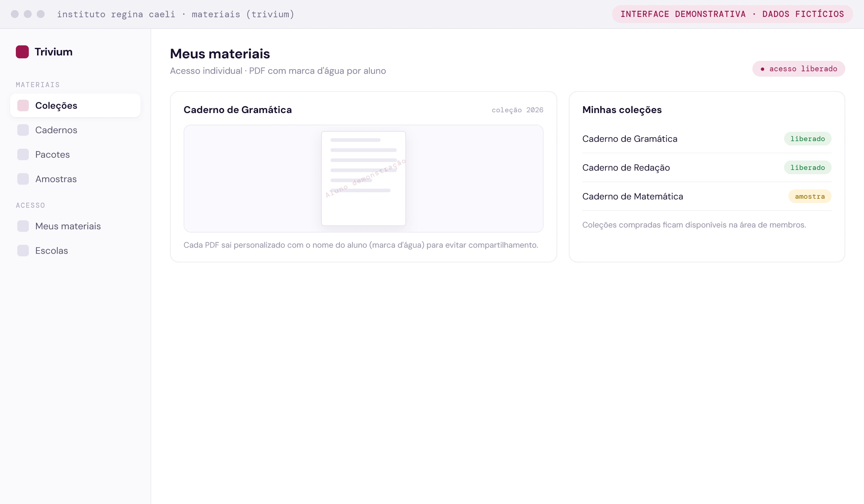Click the Trivium logo square

pyautogui.click(x=22, y=52)
